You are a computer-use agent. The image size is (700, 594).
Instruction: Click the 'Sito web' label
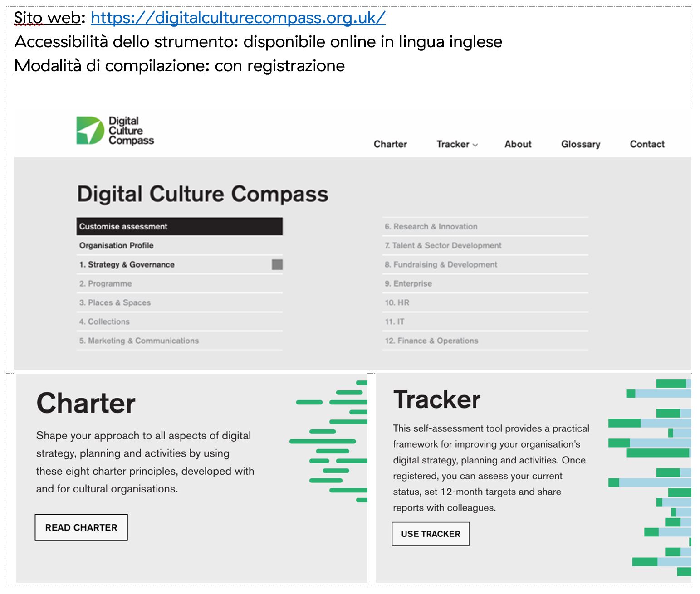click(48, 18)
